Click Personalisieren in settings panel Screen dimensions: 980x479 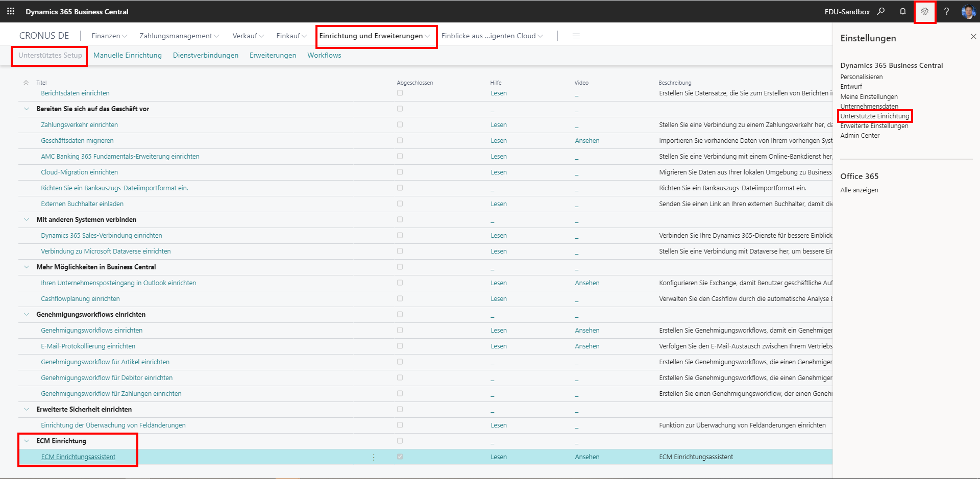tap(862, 77)
